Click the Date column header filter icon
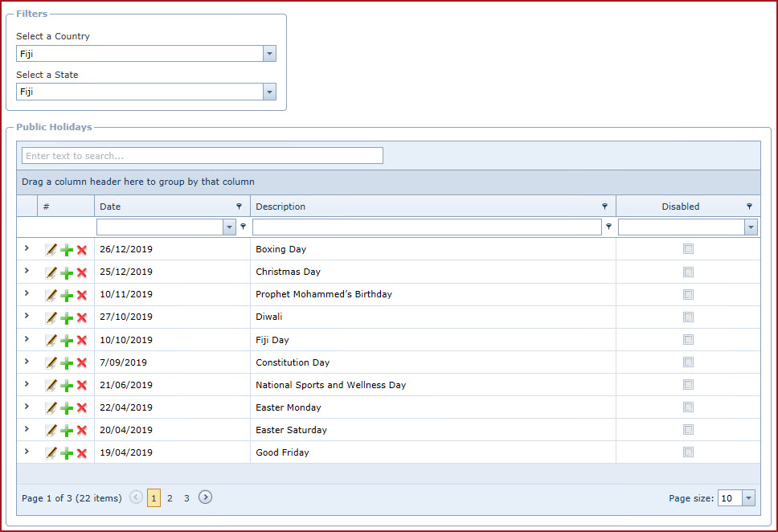 point(239,207)
